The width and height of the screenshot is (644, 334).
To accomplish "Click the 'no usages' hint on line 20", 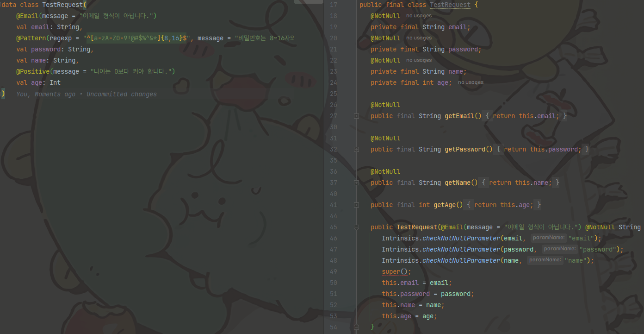I will click(419, 38).
